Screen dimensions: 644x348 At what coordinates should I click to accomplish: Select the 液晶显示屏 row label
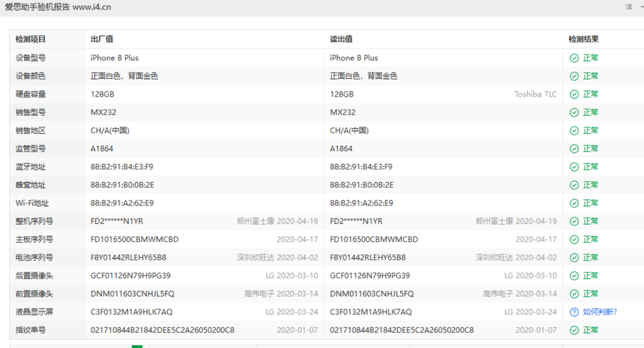pyautogui.click(x=34, y=312)
